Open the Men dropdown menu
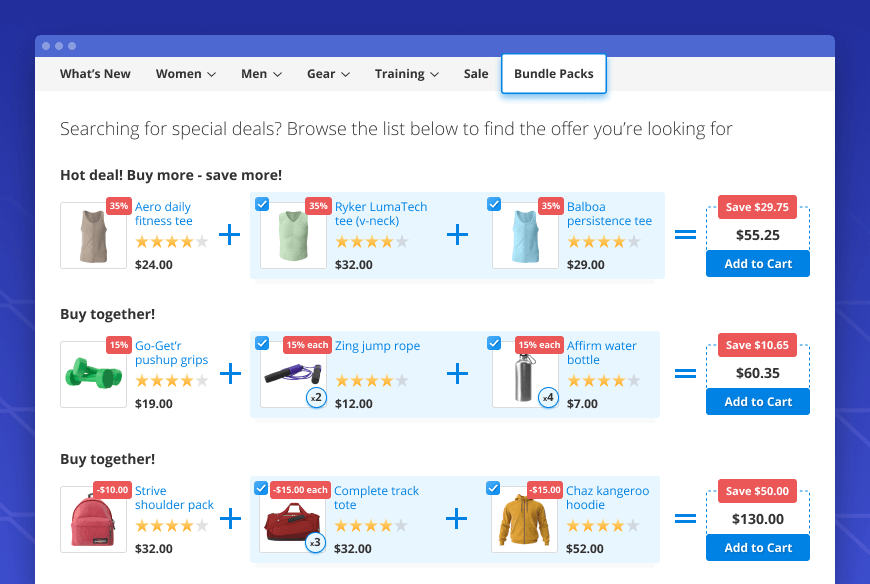This screenshot has width=870, height=584. tap(261, 73)
